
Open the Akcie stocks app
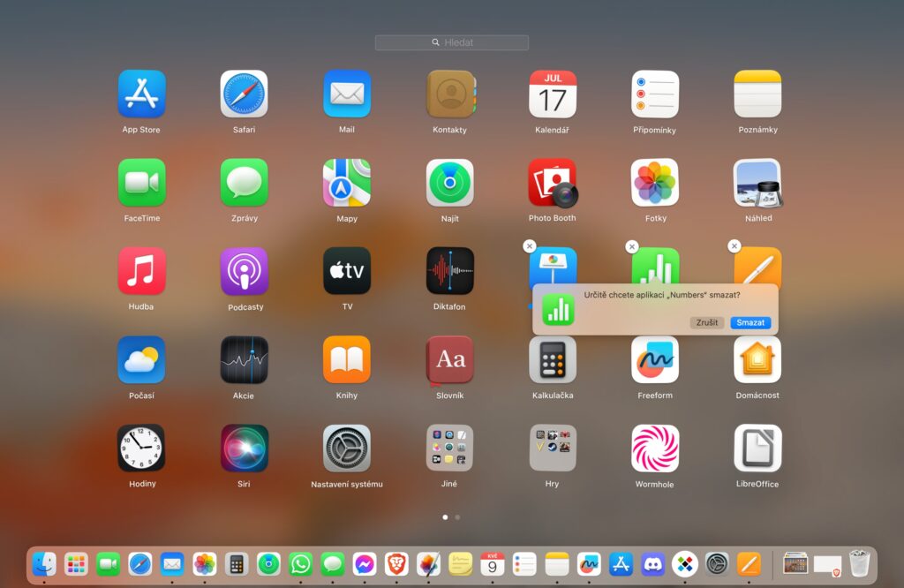point(245,359)
